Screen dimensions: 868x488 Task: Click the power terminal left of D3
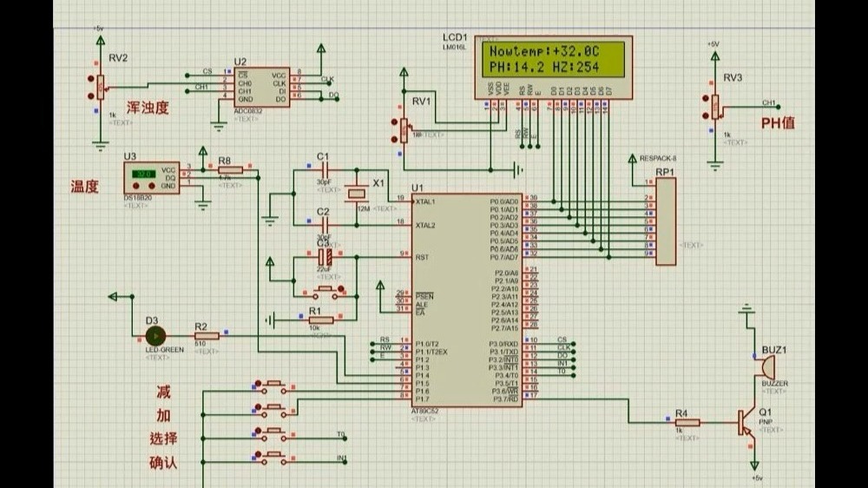113,297
